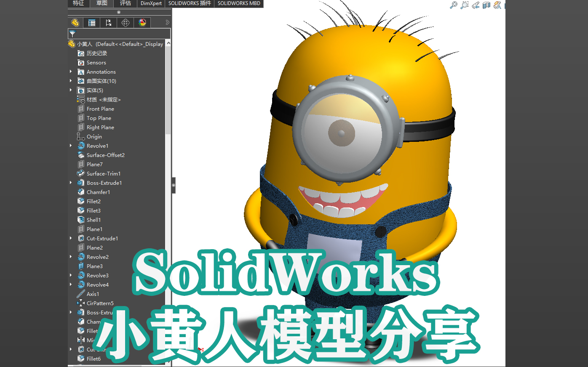Click the 实体(5) folder icon
The image size is (588, 367).
tap(81, 90)
